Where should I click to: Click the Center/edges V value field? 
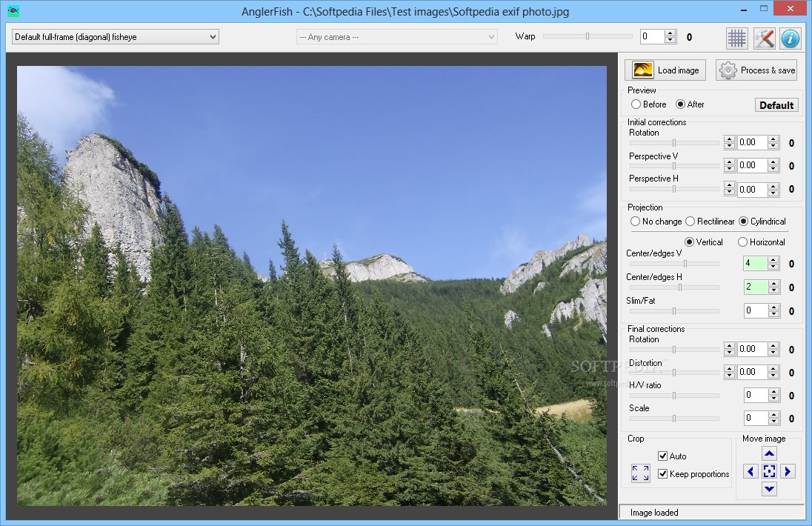click(x=755, y=264)
